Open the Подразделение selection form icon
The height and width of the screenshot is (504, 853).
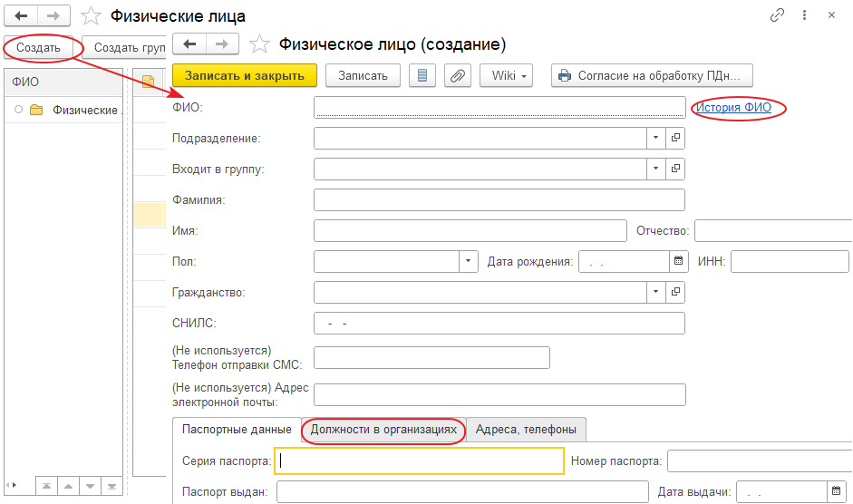pyautogui.click(x=675, y=139)
